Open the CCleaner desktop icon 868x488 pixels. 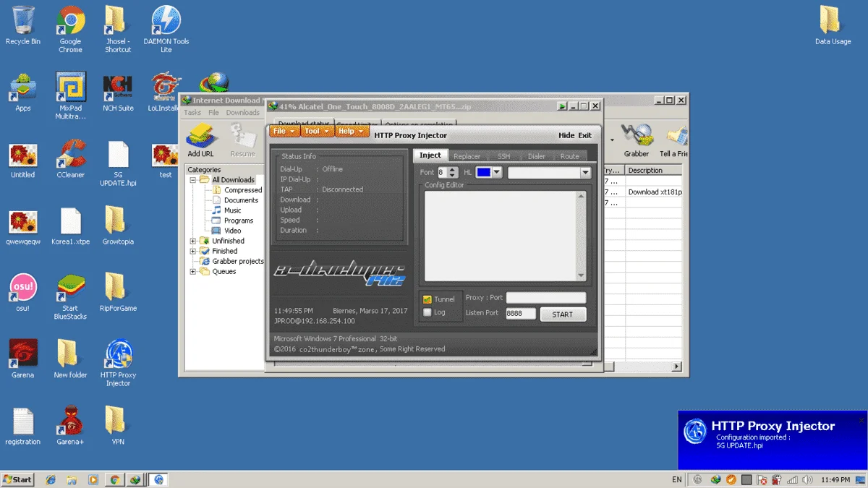coord(70,158)
